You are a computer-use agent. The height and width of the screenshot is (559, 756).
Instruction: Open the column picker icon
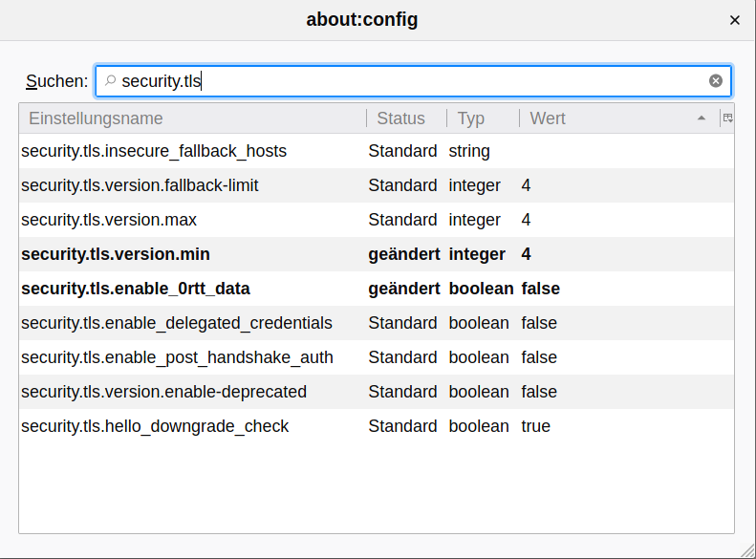tap(727, 118)
